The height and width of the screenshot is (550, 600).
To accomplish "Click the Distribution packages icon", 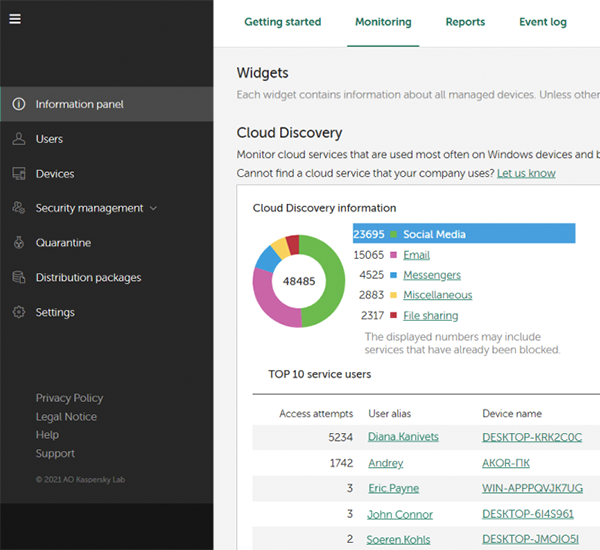I will (19, 277).
